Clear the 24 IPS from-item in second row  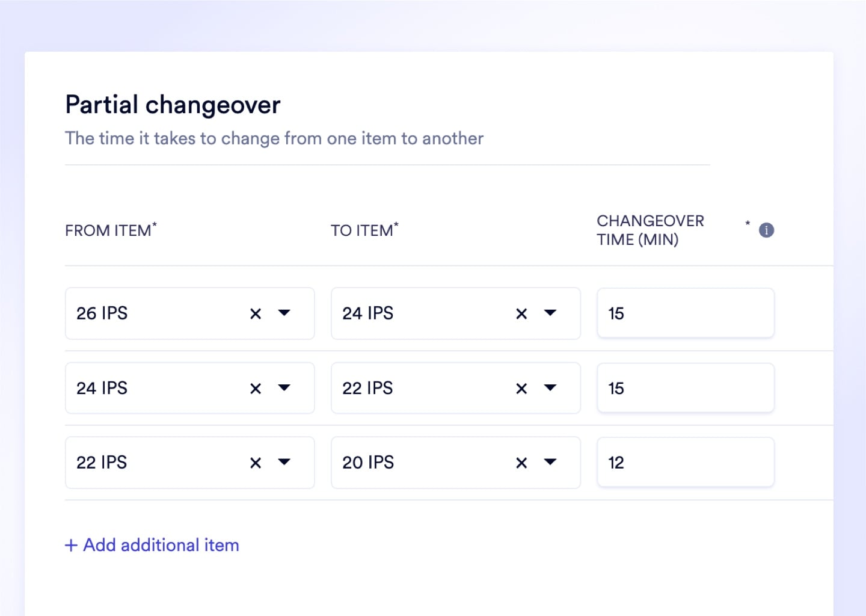[256, 389]
